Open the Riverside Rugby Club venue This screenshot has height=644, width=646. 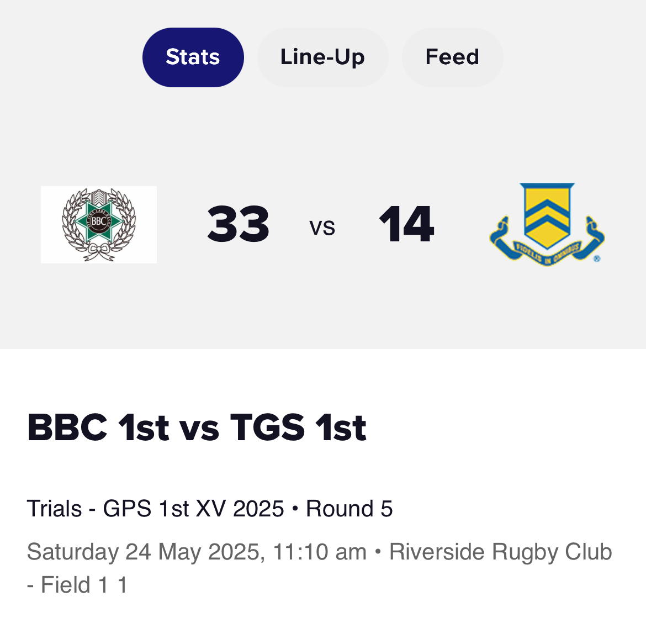pos(501,552)
